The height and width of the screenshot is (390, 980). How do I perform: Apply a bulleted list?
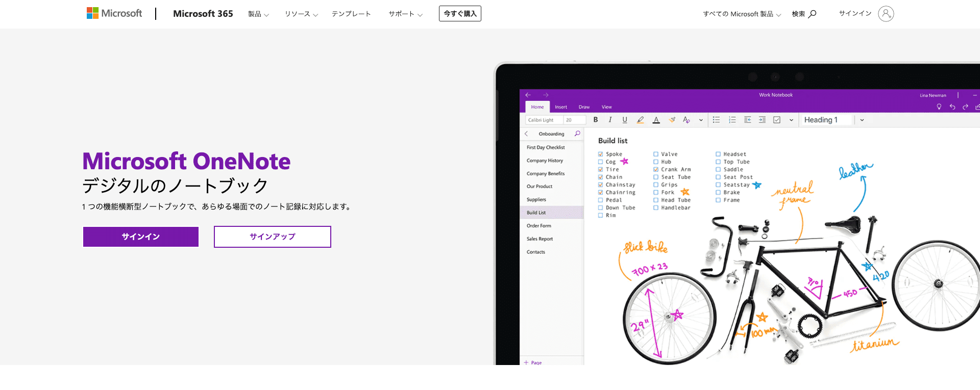717,120
